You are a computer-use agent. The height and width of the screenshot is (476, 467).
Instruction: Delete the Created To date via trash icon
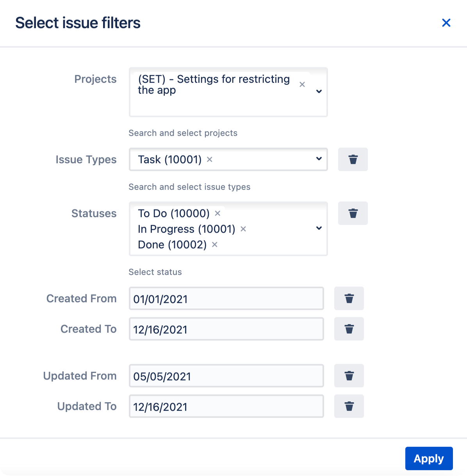349,329
